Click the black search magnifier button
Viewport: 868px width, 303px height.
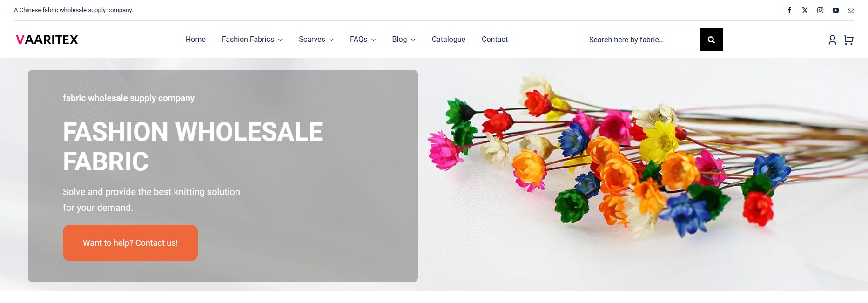[x=711, y=40]
